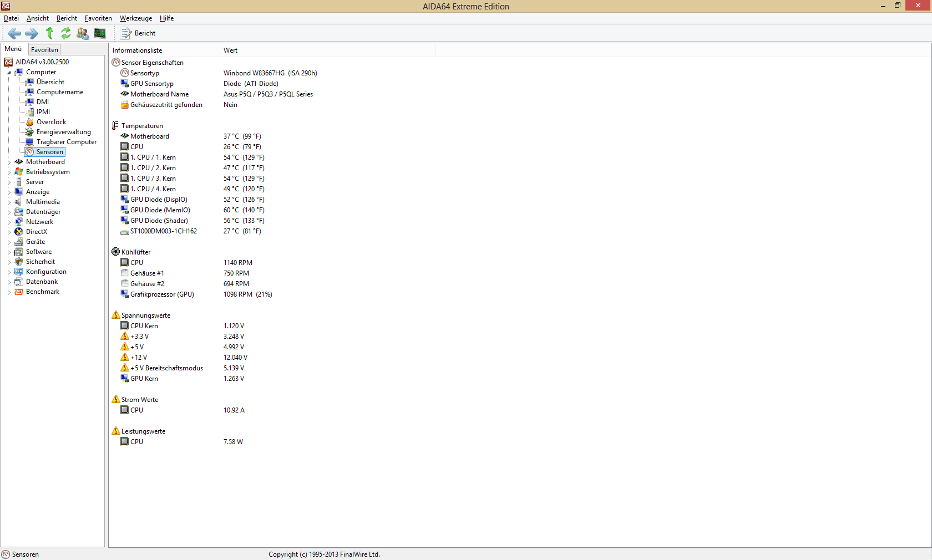Image resolution: width=932 pixels, height=560 pixels.
Task: Select the Übersicht item icon
Action: click(x=30, y=82)
